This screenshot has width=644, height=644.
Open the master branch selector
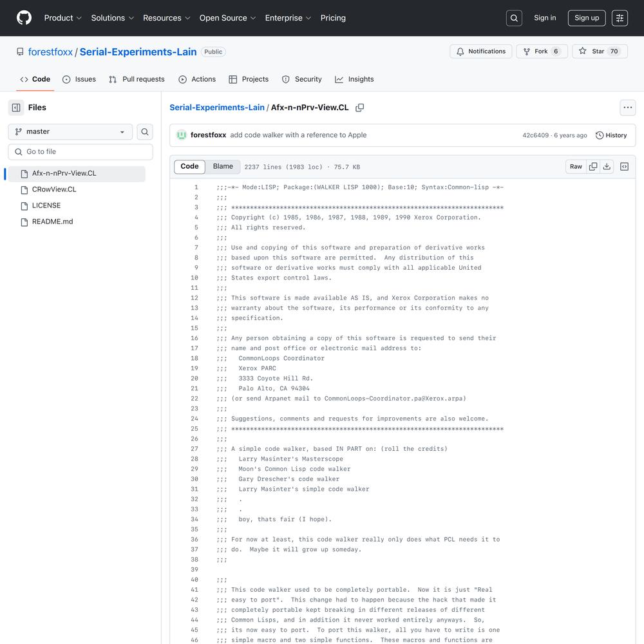pyautogui.click(x=70, y=132)
